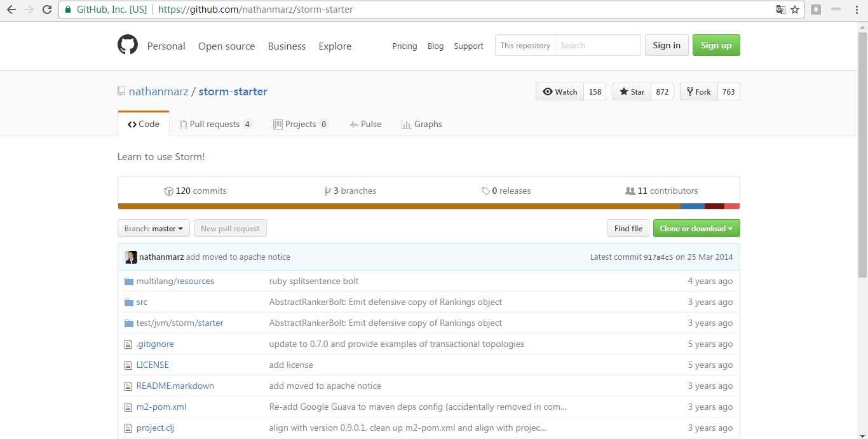868x439 pixels.
Task: Click the Watch button
Action: tap(560, 91)
